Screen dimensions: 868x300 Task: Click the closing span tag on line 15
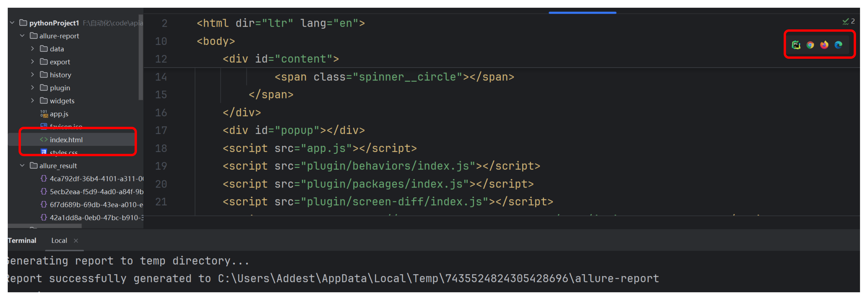click(271, 95)
